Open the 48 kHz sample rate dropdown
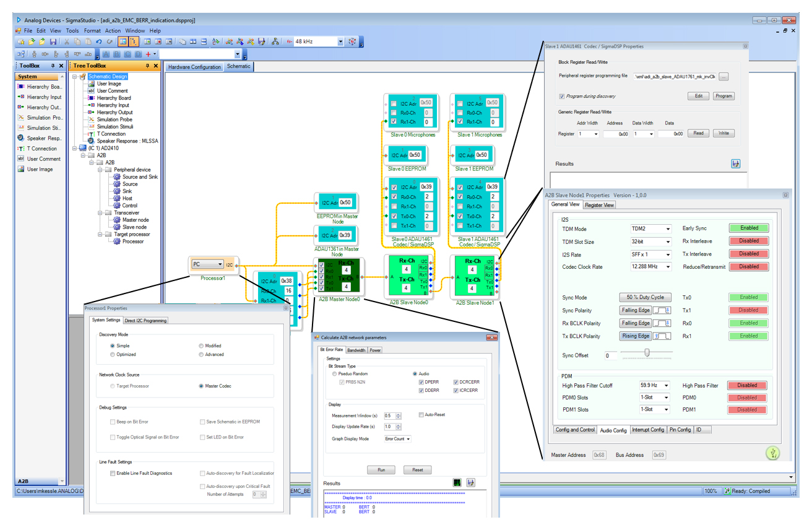This screenshot has width=812, height=530. coord(340,41)
